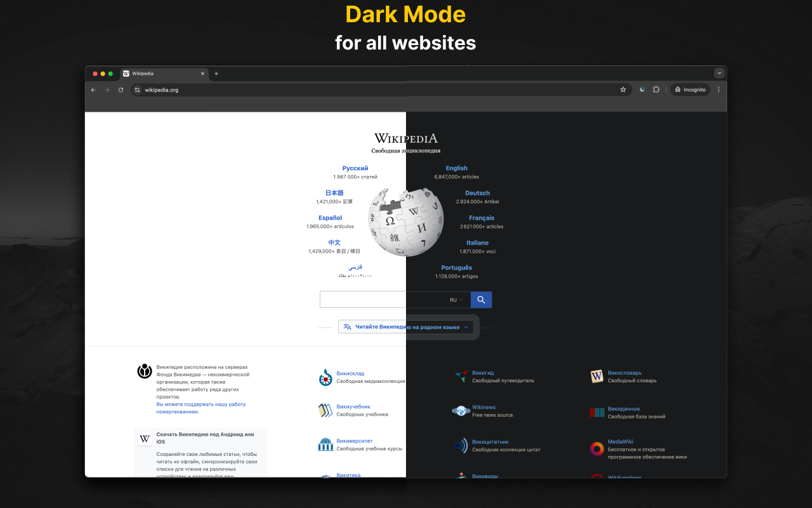Open Викигид via its Wikivoyage arrow icon
The image size is (812, 508).
[461, 377]
